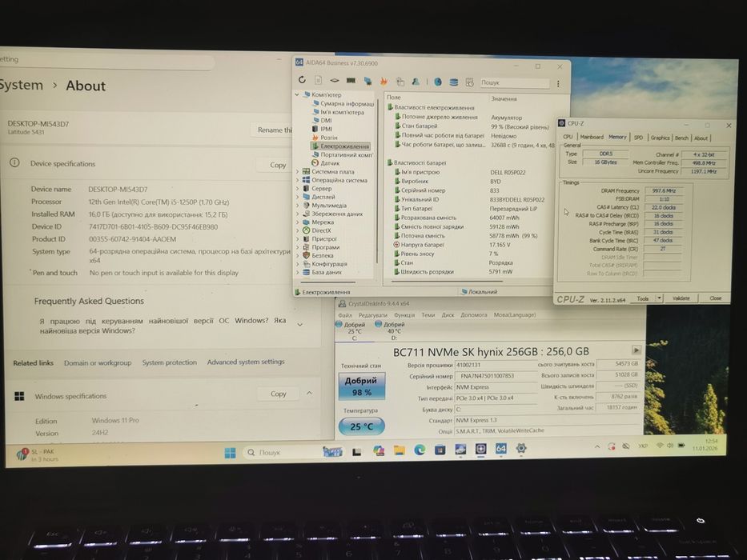Image resolution: width=747 pixels, height=560 pixels.
Task: Switch to the About tab in CPU-Z
Action: tap(701, 138)
